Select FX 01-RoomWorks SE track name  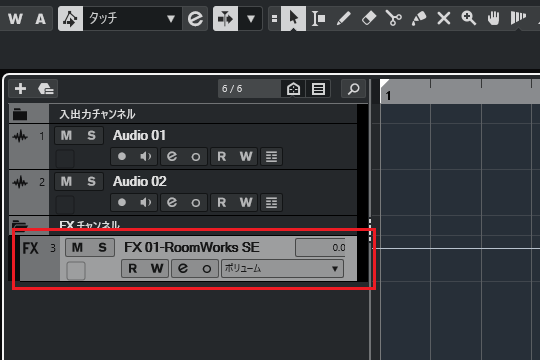coord(192,247)
